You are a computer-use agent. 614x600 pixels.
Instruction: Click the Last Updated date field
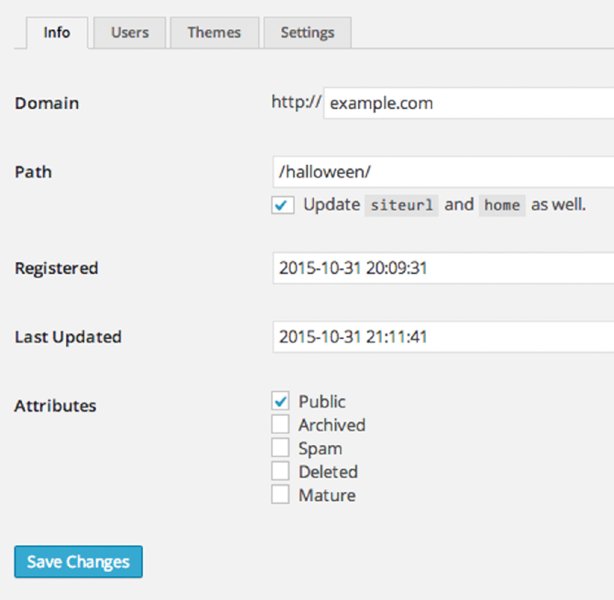coord(443,337)
